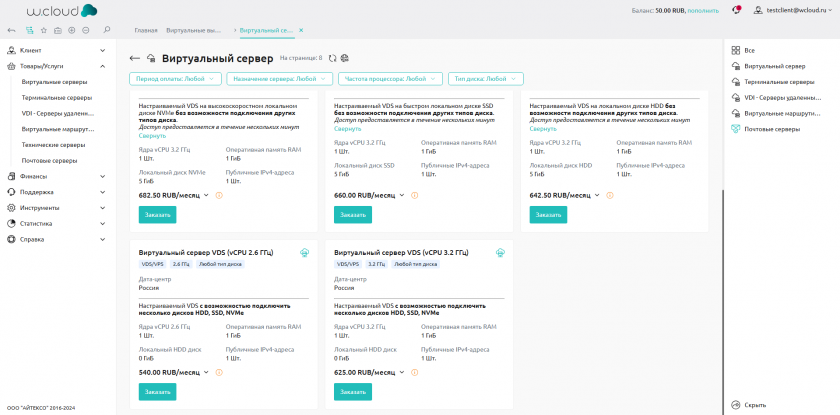Click the globe icon beside the refresh icon
Viewport: 840px width, 415px height.
pyautogui.click(x=344, y=58)
